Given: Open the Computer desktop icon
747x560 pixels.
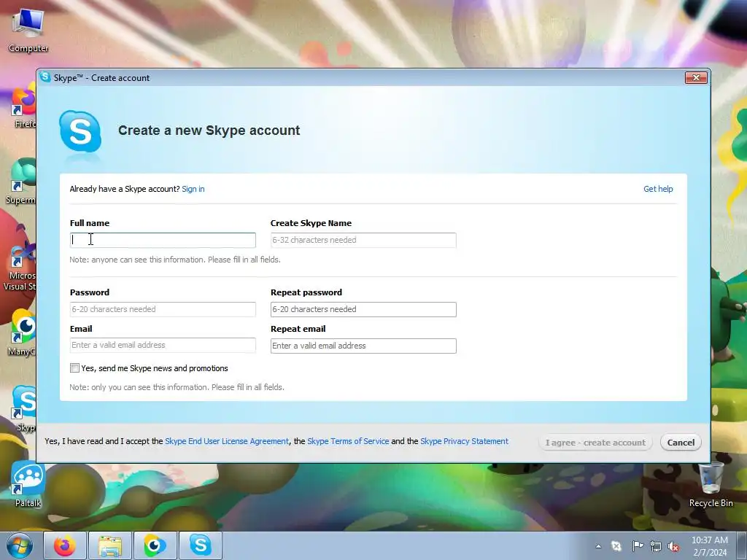Looking at the screenshot, I should 28,30.
